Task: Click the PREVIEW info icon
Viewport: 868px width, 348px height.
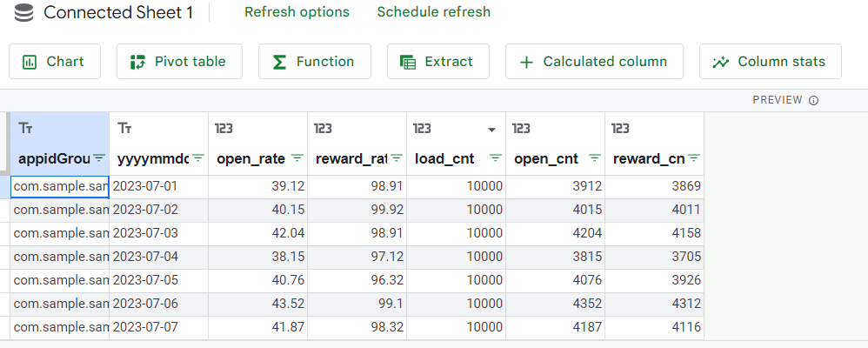Action: 814,100
